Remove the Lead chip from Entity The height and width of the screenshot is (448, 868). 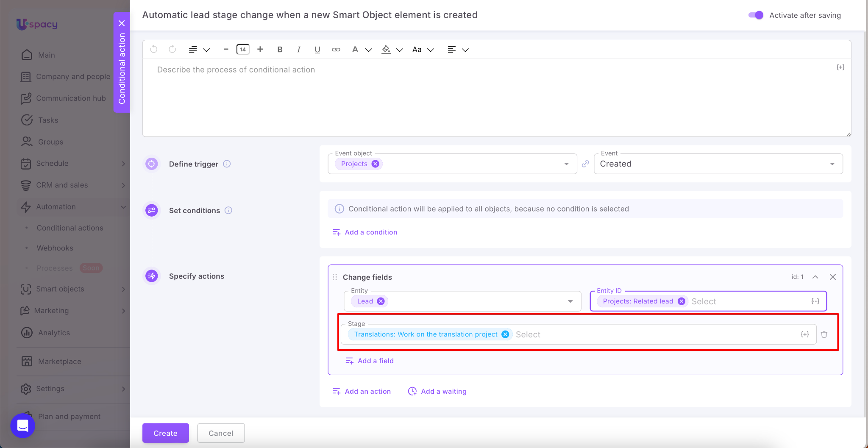pyautogui.click(x=381, y=301)
